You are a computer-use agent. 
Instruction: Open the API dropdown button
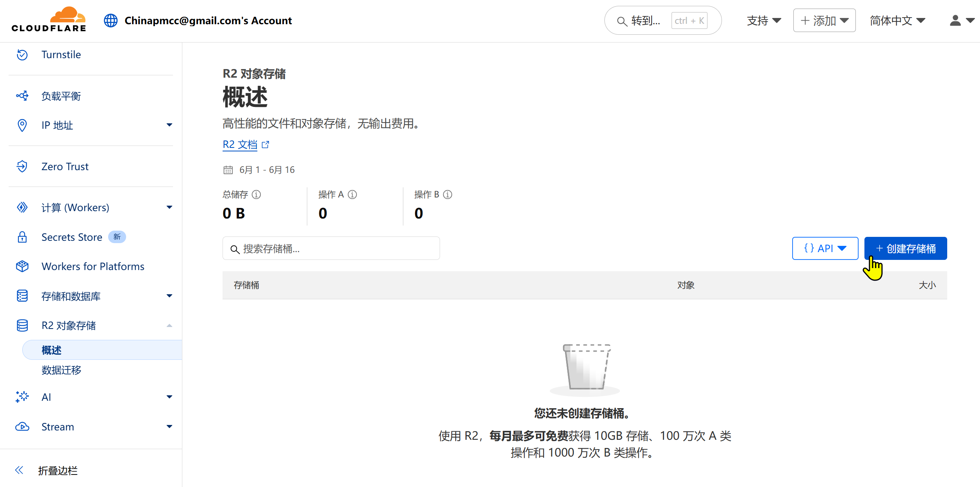tap(825, 249)
